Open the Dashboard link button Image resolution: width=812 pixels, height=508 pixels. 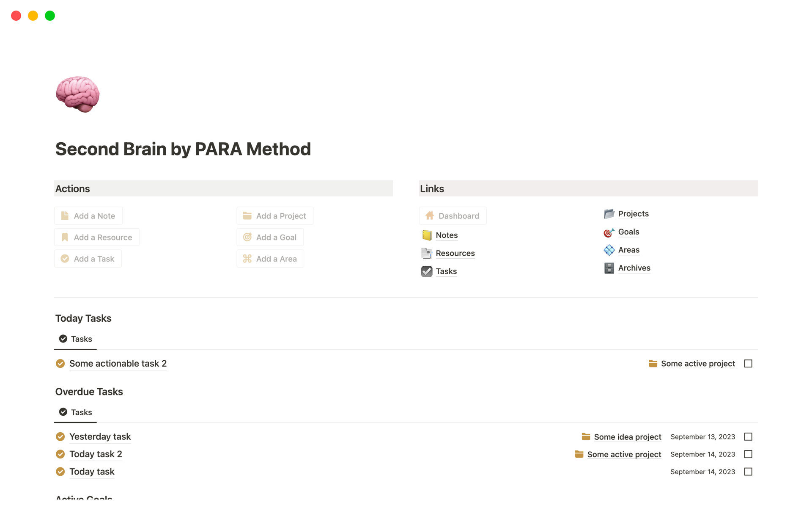pyautogui.click(x=453, y=216)
